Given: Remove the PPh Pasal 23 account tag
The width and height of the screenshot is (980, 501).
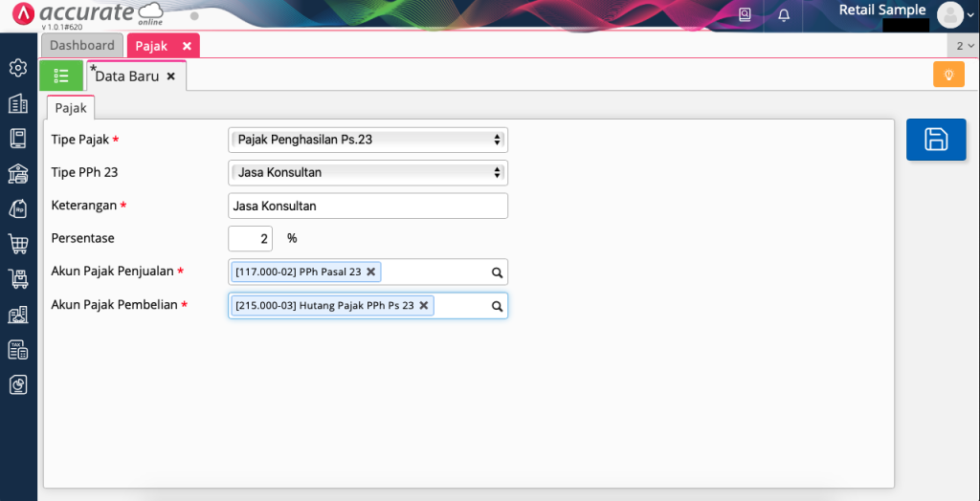Looking at the screenshot, I should point(371,272).
